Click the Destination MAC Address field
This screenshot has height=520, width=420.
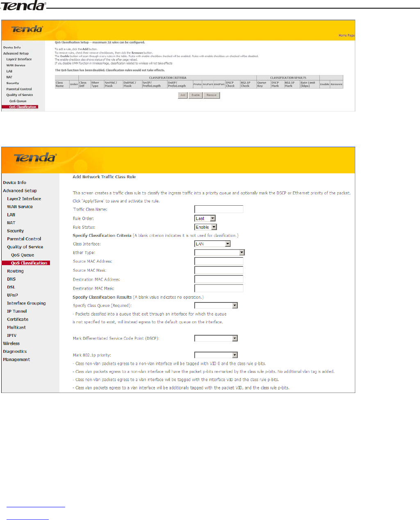click(x=219, y=279)
